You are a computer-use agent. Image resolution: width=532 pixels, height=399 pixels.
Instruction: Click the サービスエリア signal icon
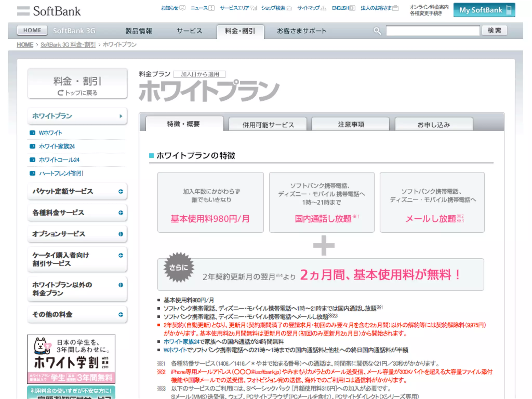[x=254, y=8]
